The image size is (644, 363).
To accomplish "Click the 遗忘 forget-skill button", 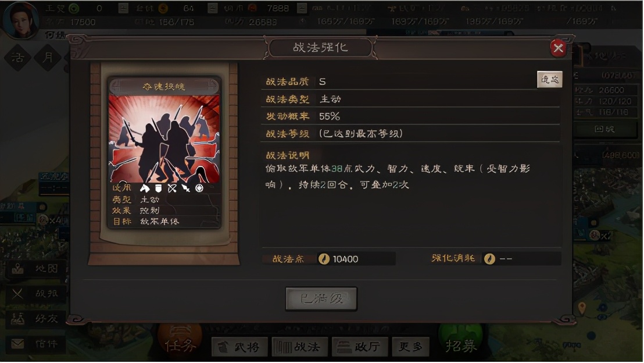I will 549,79.
